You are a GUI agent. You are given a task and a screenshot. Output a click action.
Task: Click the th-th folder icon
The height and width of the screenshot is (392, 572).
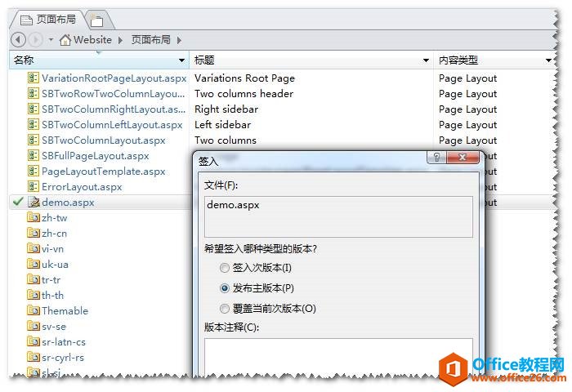(34, 295)
